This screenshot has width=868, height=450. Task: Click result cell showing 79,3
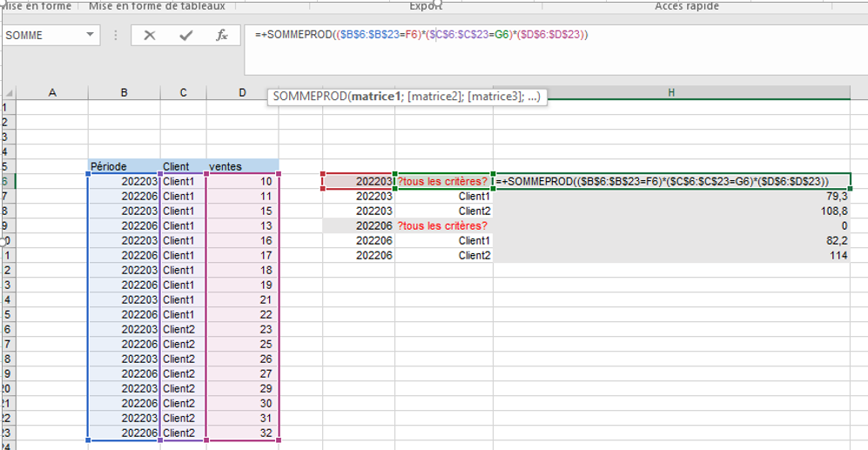pos(671,196)
